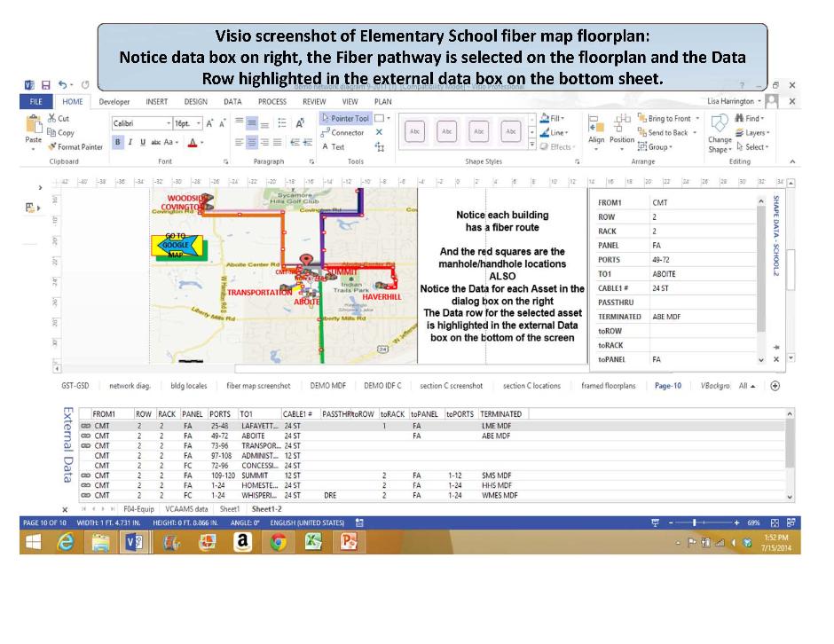Viewport: 834px width, 644px height.
Task: Toggle center horizontal text alignment
Action: click(252, 142)
